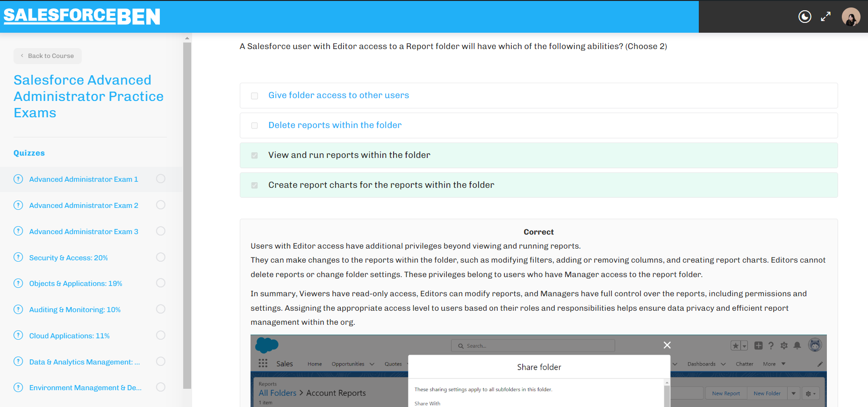This screenshot has height=407, width=868.
Task: Click the Share folder dialog scrollbar
Action: [x=667, y=393]
